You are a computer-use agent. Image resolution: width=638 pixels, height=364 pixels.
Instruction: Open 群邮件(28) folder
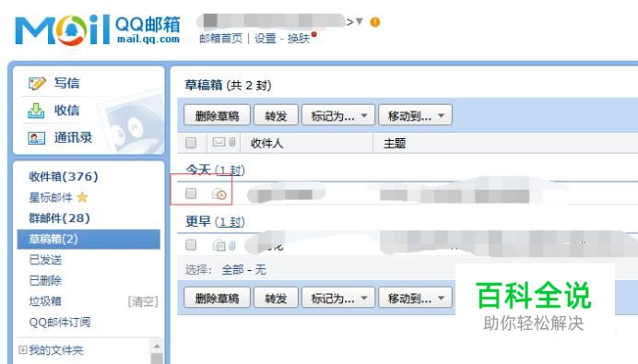[x=59, y=218]
